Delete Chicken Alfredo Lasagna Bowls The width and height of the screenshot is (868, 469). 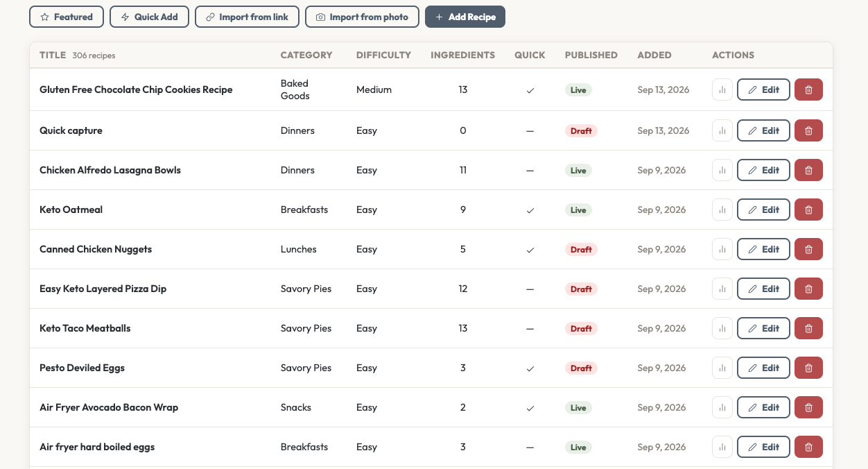click(x=808, y=170)
